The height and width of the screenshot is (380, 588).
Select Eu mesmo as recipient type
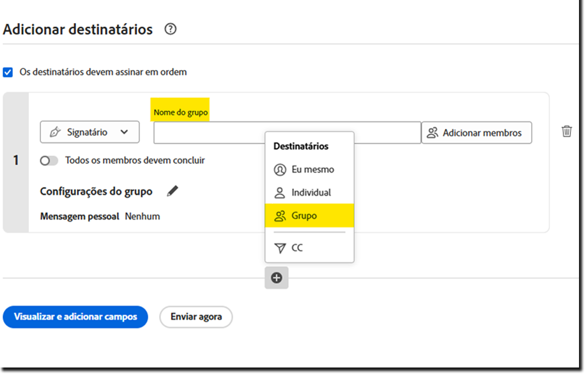click(x=312, y=170)
